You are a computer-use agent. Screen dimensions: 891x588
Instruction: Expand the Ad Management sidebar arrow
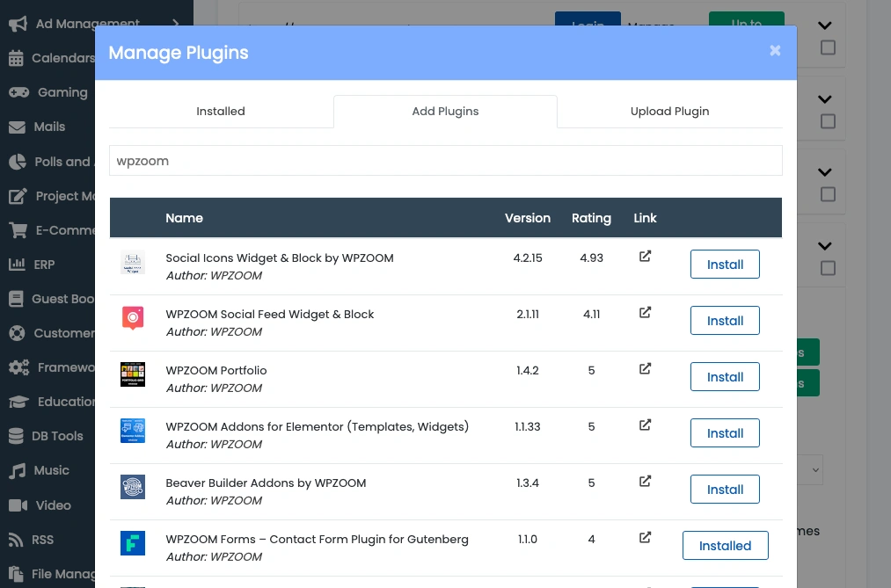(176, 24)
